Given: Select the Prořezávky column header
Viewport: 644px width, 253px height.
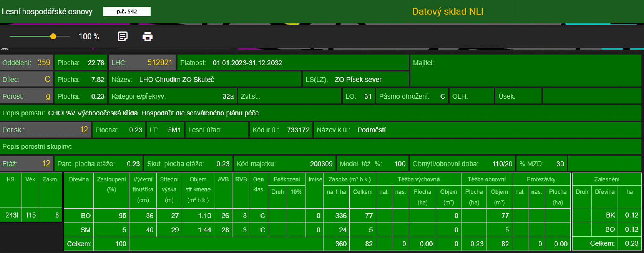Looking at the screenshot, I should pos(541,179).
